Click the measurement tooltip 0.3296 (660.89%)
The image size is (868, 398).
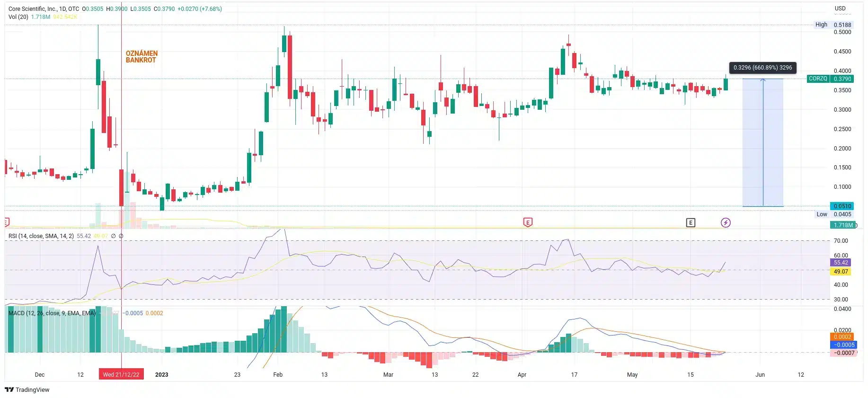coord(762,68)
